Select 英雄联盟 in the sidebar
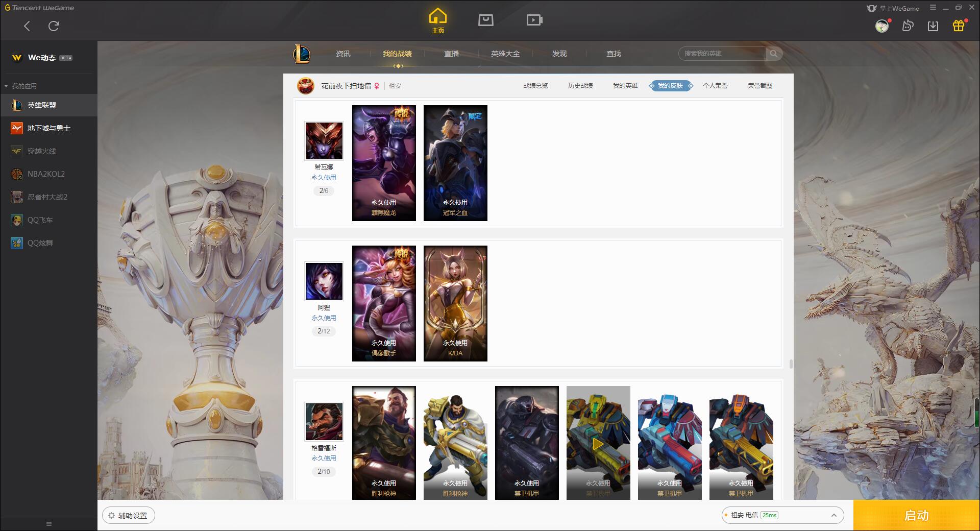This screenshot has height=531, width=980. (x=48, y=105)
